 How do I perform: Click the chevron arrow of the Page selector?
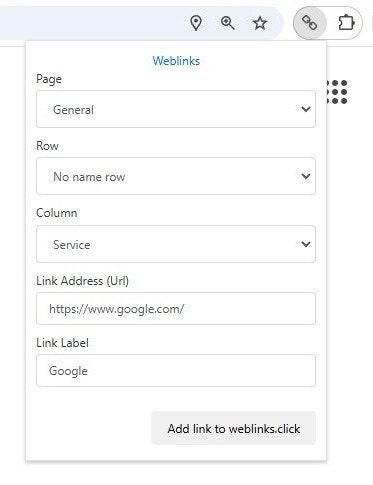pos(306,109)
